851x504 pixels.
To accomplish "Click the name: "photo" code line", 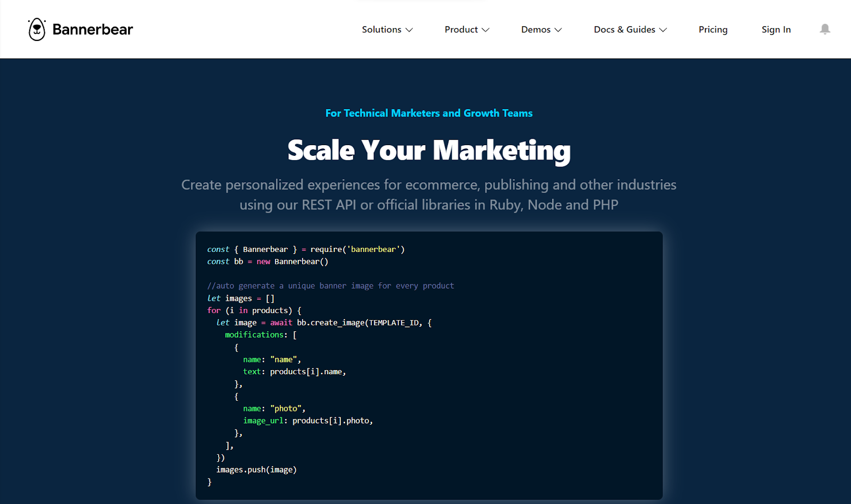I will point(274,409).
